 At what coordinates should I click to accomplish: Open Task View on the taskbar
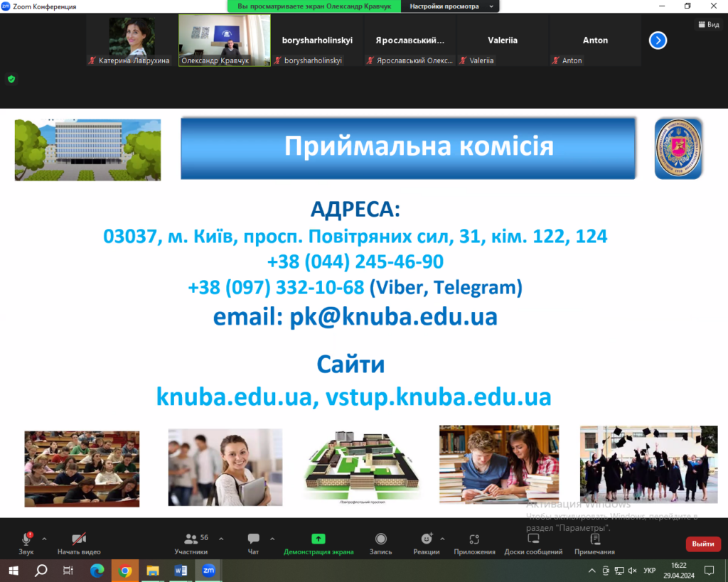pyautogui.click(x=68, y=571)
